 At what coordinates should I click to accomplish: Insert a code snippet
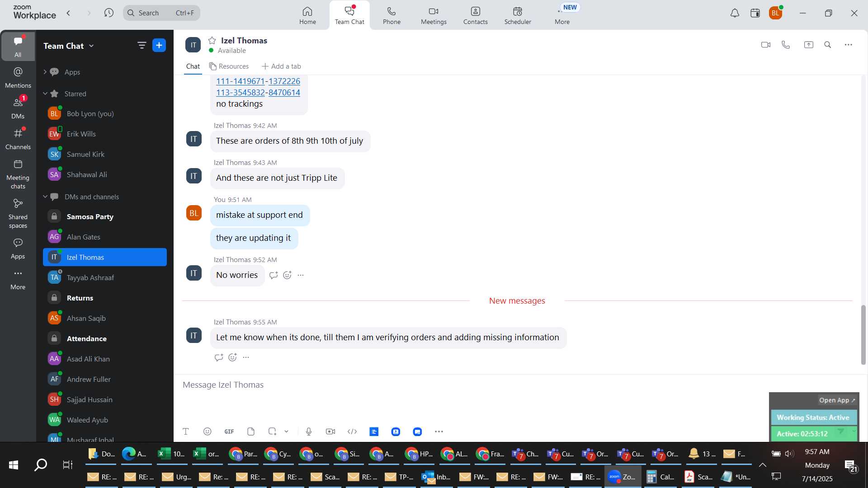pyautogui.click(x=352, y=432)
